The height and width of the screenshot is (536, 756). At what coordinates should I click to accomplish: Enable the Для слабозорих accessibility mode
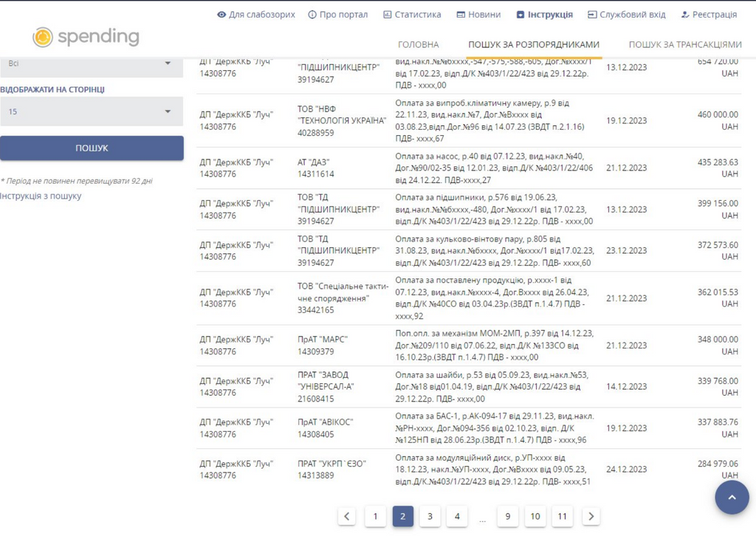[256, 15]
